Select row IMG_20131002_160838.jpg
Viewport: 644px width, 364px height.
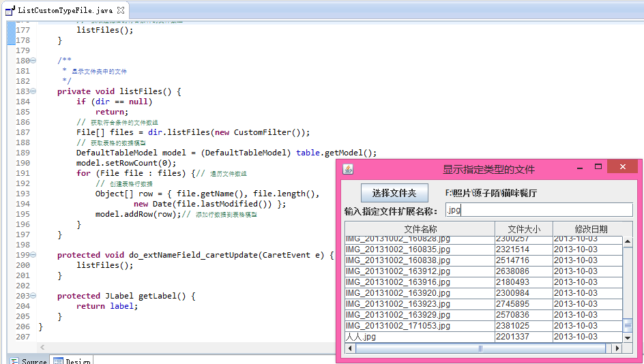pos(484,260)
